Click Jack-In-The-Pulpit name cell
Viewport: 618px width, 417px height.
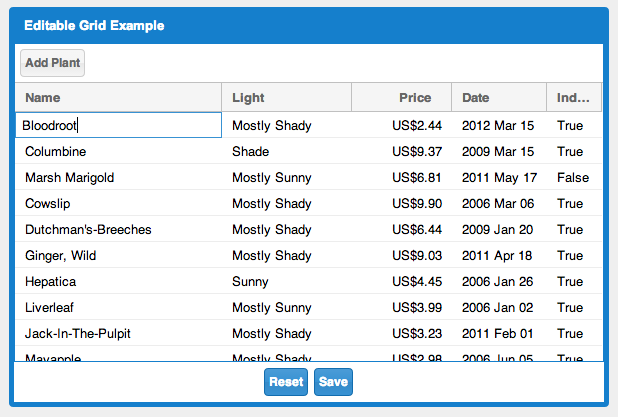(x=118, y=334)
